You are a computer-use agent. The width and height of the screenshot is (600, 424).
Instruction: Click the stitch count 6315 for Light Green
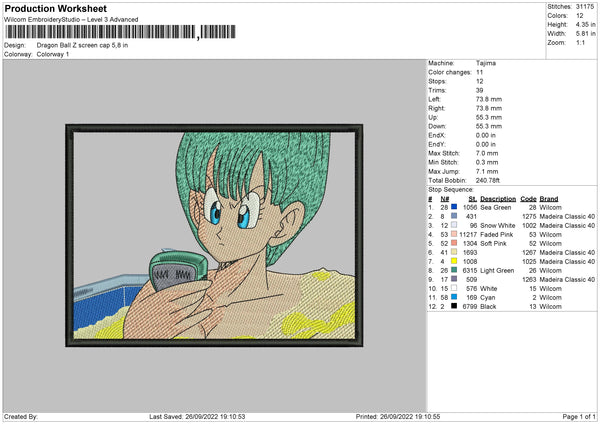pyautogui.click(x=470, y=270)
